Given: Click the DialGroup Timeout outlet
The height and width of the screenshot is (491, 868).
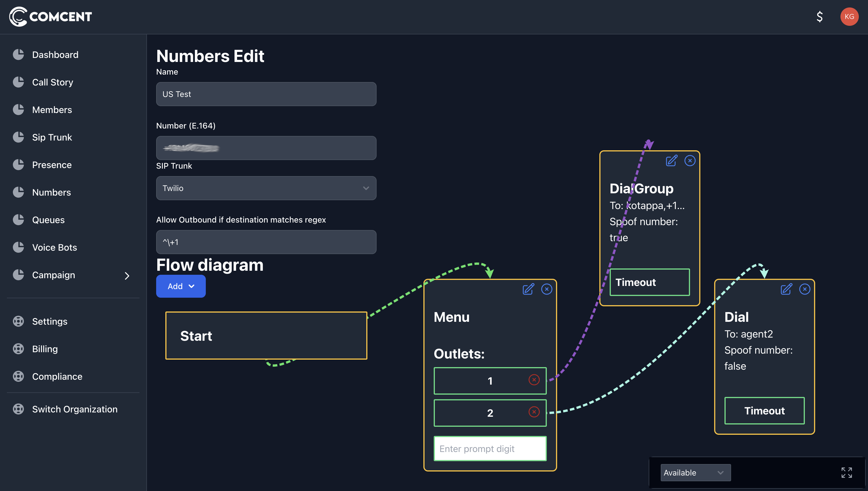Looking at the screenshot, I should 650,282.
